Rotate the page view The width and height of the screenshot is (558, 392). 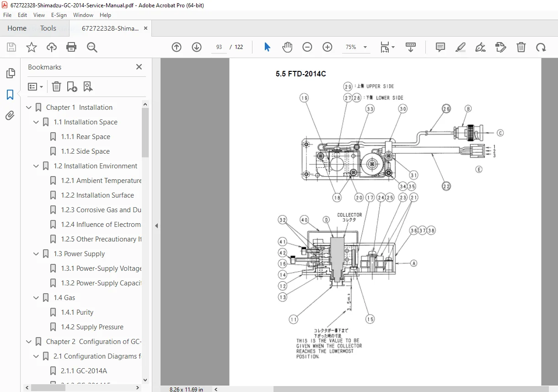pyautogui.click(x=541, y=47)
